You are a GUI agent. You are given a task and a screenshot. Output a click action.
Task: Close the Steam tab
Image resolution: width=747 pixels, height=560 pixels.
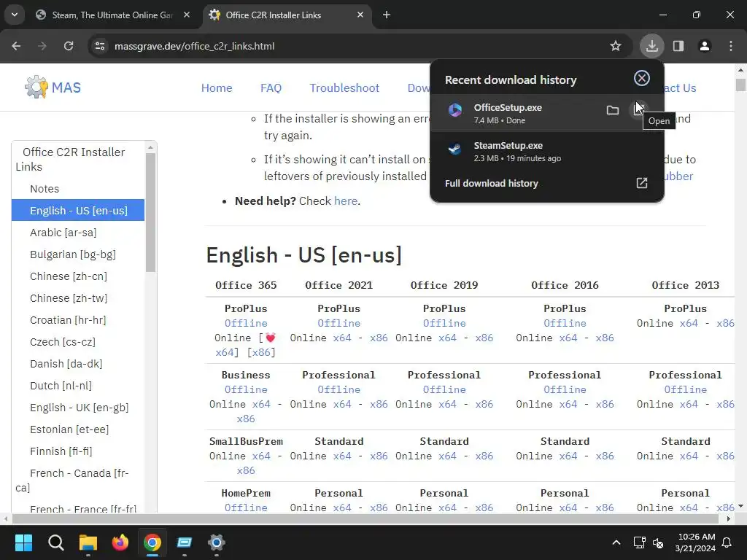click(x=187, y=15)
